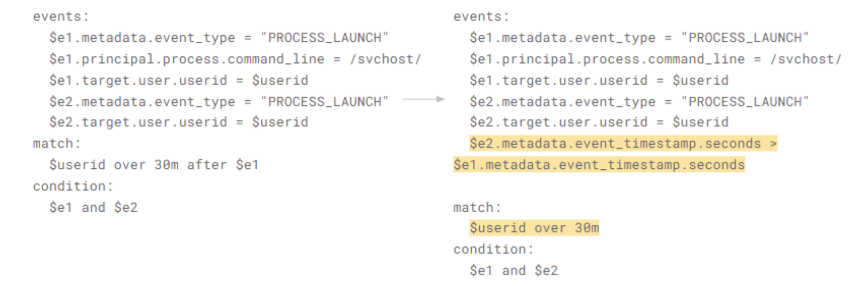This screenshot has width=868, height=285.
Task: Click the left 'match:' label
Action: click(x=57, y=143)
